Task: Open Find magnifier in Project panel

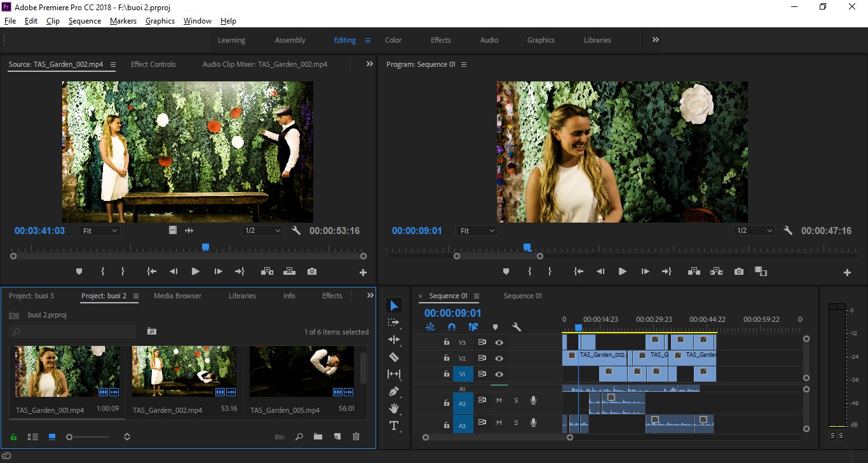Action: point(299,437)
